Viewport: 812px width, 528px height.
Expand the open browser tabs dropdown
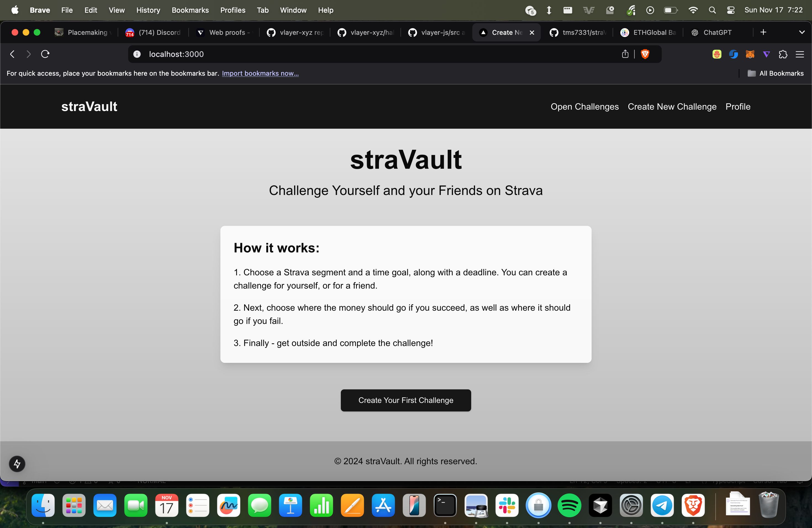click(802, 32)
